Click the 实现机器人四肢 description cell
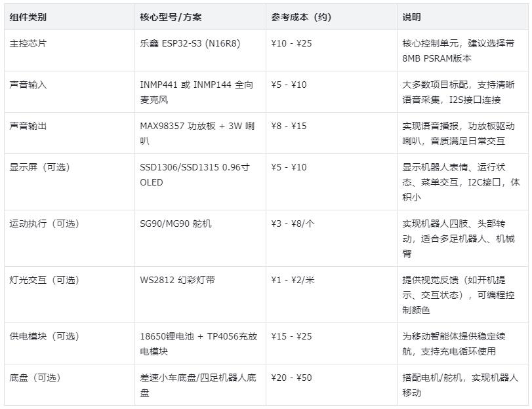Viewport: 532px width, 409px height. tap(462, 239)
